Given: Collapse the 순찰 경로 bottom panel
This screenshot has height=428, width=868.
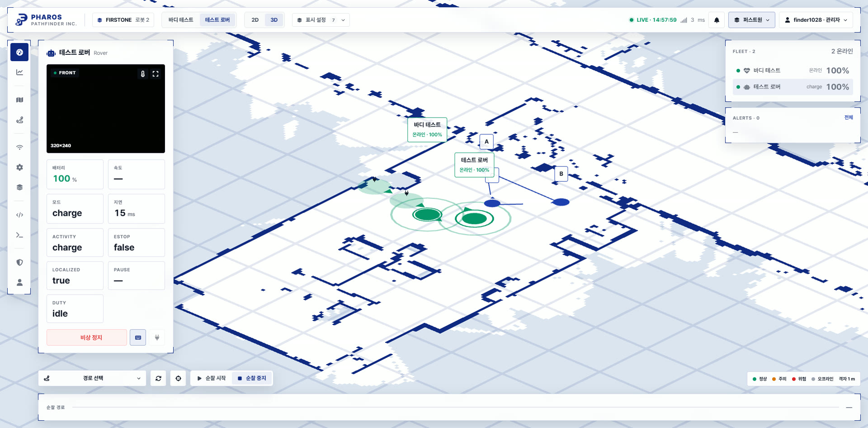Looking at the screenshot, I should coord(849,408).
